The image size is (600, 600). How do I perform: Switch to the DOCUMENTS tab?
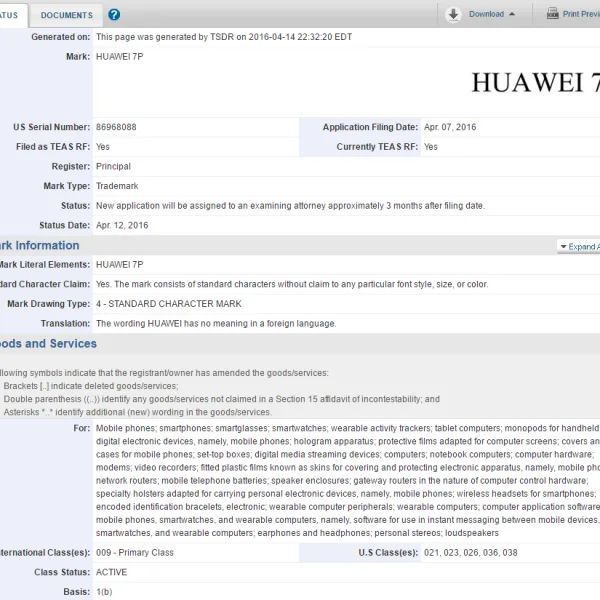pos(67,15)
